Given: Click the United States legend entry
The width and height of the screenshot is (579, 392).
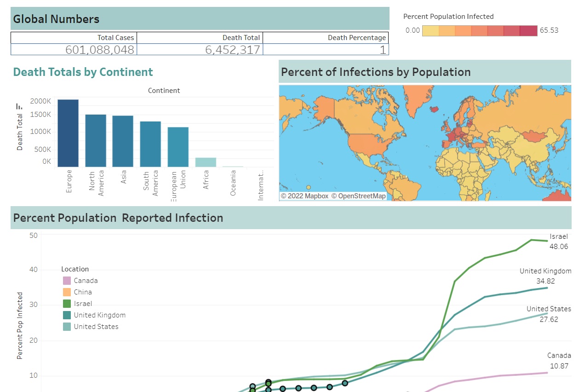Looking at the screenshot, I should pyautogui.click(x=96, y=327).
